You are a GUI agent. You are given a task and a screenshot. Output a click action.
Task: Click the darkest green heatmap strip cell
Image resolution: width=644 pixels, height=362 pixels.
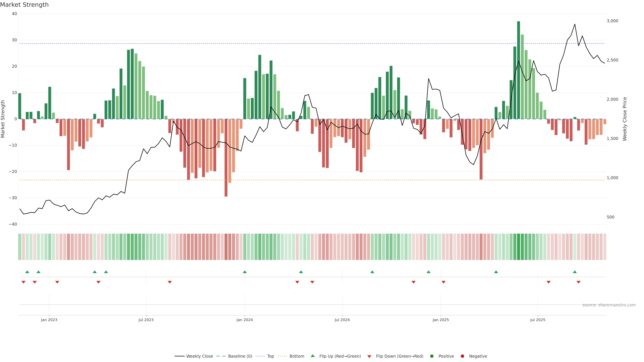click(518, 247)
